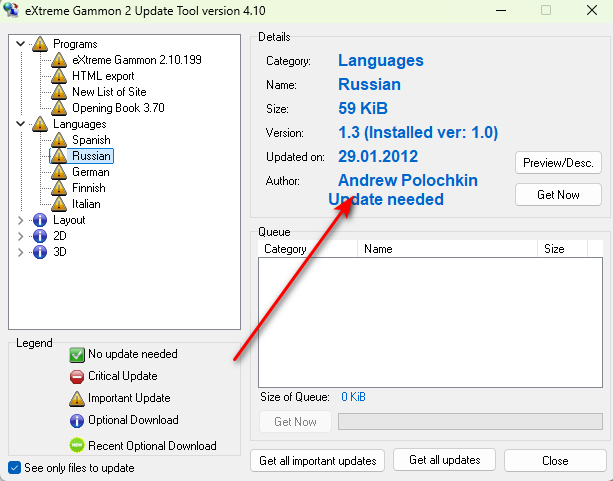Screen dimensions: 613x481
Task: Click the app icon in the title bar
Action: tap(11, 10)
